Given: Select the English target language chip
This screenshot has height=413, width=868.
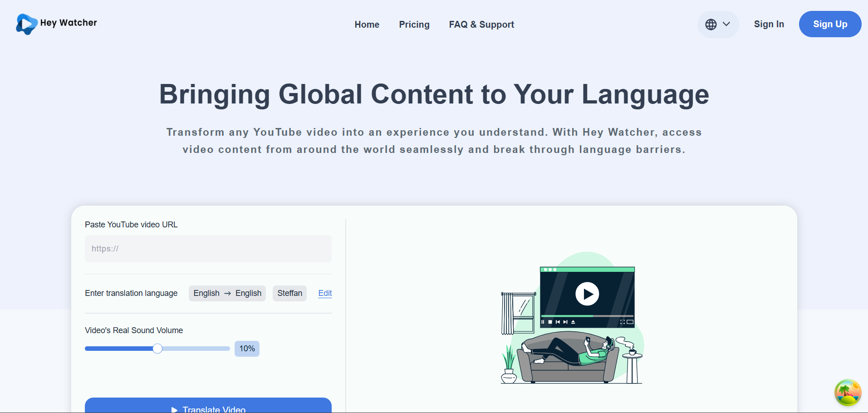Looking at the screenshot, I should coord(248,293).
